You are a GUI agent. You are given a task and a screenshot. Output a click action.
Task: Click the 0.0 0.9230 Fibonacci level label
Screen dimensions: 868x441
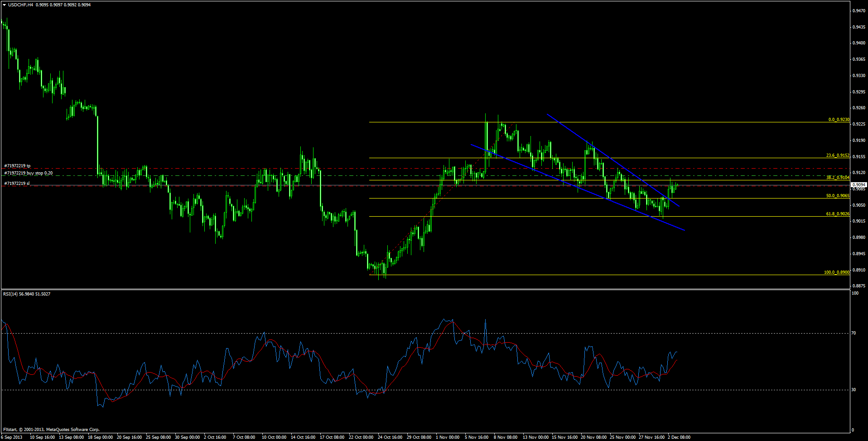pyautogui.click(x=839, y=120)
